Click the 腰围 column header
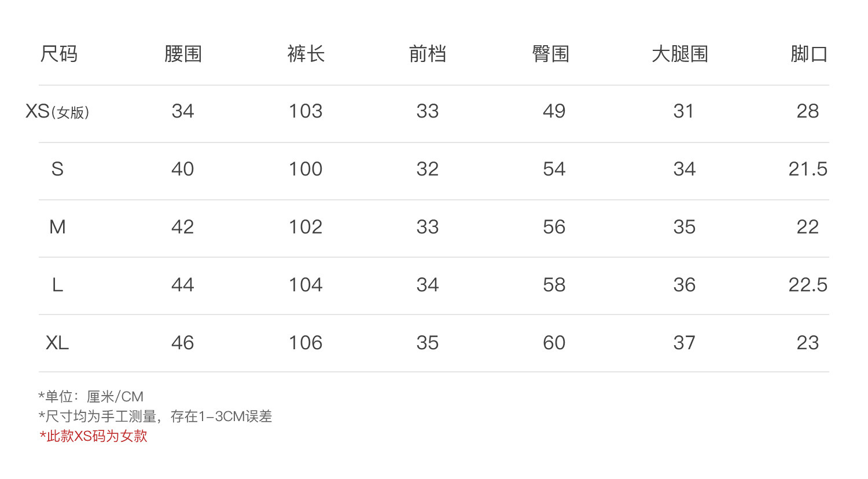This screenshot has width=868, height=479. tap(183, 54)
